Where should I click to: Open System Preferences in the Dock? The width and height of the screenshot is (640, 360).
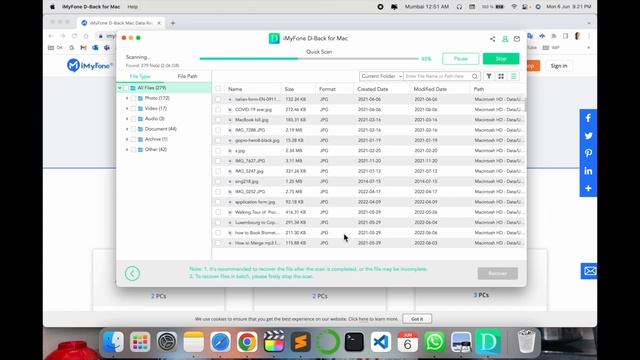[167, 341]
